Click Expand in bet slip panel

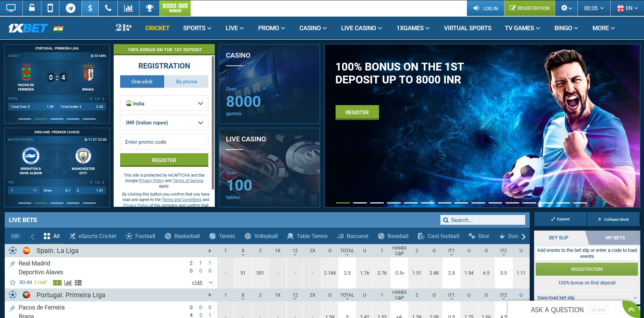tap(561, 219)
